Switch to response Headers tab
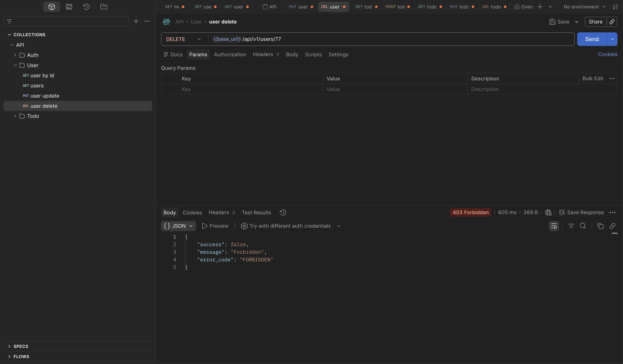The height and width of the screenshot is (364, 623). pyautogui.click(x=222, y=212)
